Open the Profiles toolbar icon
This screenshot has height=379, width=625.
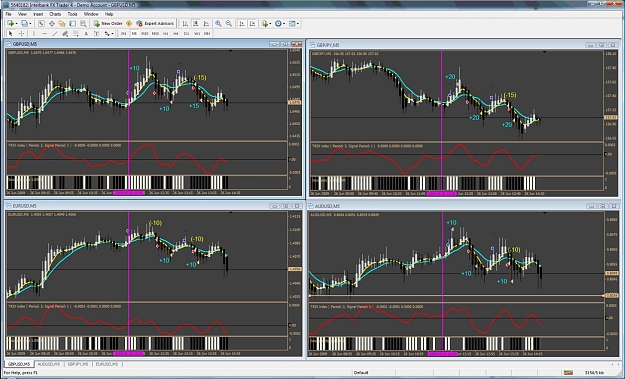pyautogui.click(x=24, y=24)
